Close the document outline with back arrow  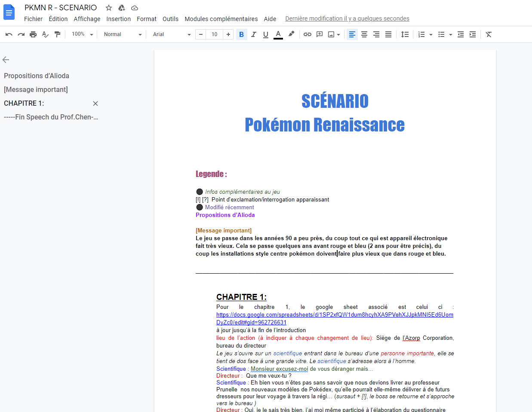click(6, 60)
